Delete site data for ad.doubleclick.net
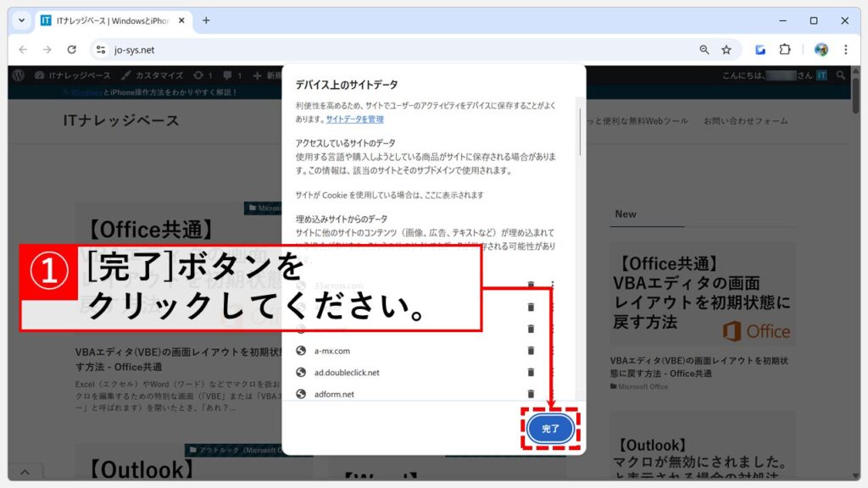Image resolution: width=868 pixels, height=488 pixels. [x=531, y=373]
